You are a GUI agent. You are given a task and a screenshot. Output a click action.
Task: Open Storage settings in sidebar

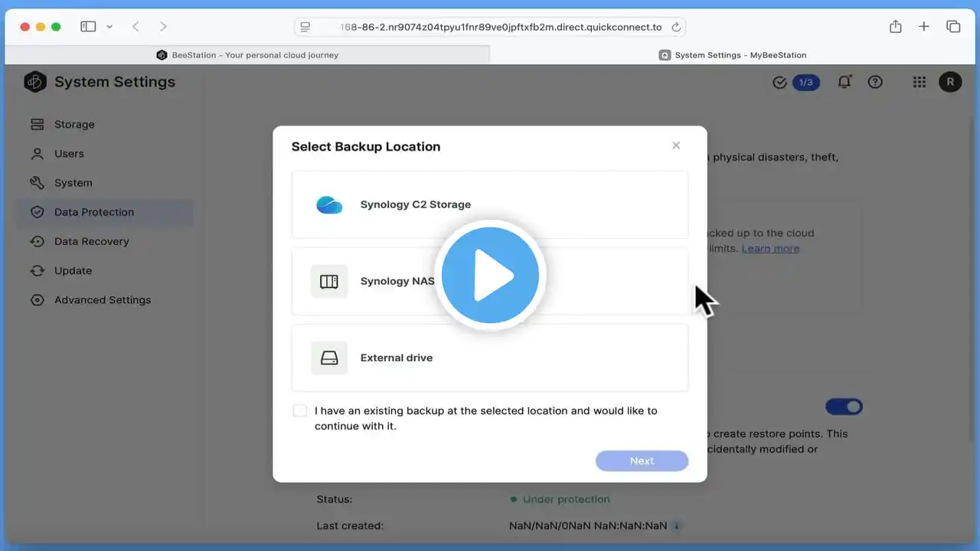click(104, 125)
